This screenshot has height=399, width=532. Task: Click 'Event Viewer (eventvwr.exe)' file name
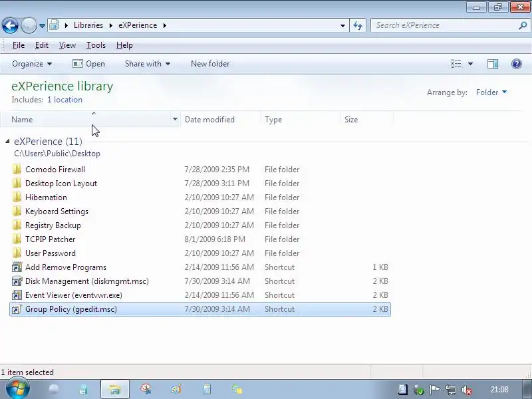(74, 295)
